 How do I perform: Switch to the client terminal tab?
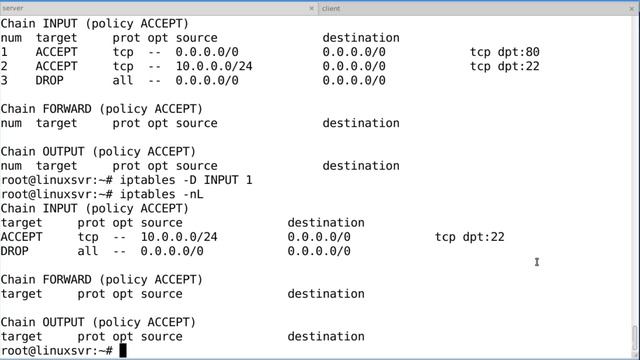[x=478, y=8]
